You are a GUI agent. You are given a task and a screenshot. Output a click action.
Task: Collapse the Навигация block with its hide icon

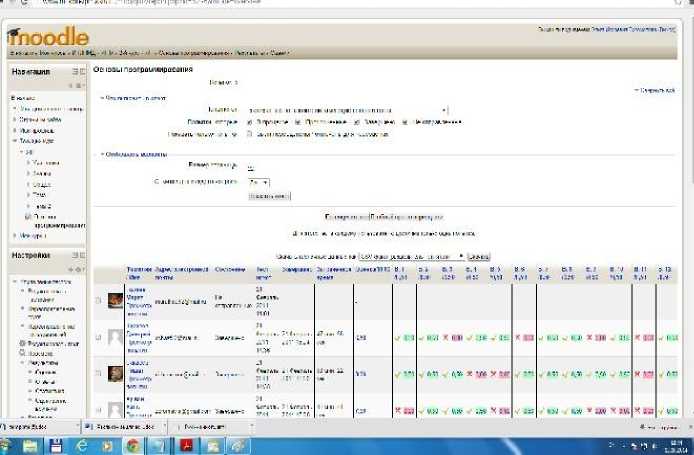point(75,73)
